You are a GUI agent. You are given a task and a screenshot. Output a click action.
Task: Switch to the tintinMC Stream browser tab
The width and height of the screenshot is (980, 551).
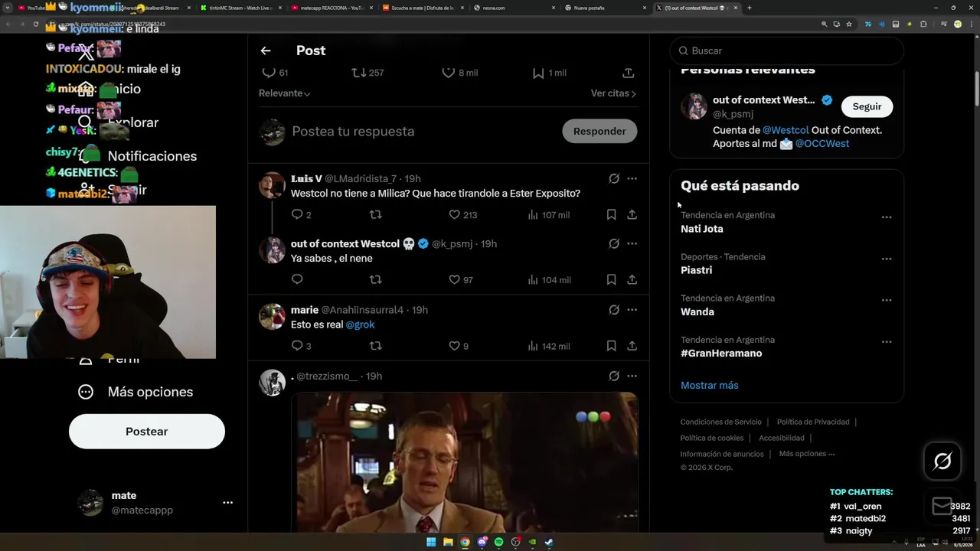[240, 8]
